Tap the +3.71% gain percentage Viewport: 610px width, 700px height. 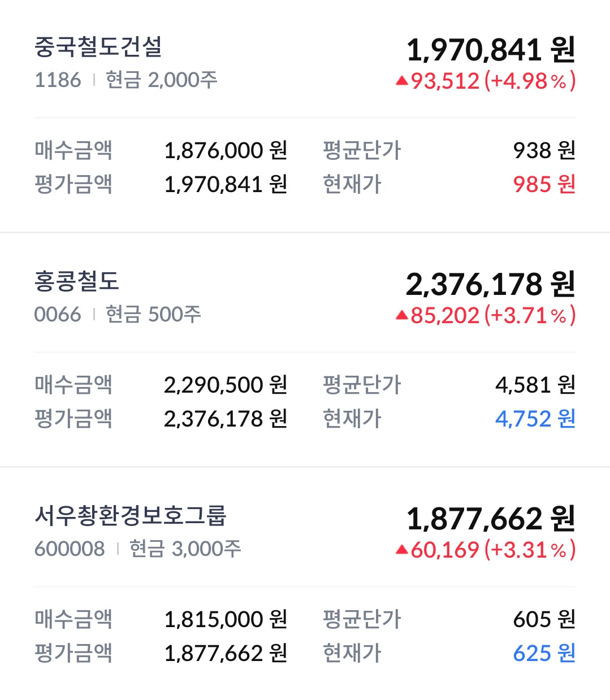(530, 316)
